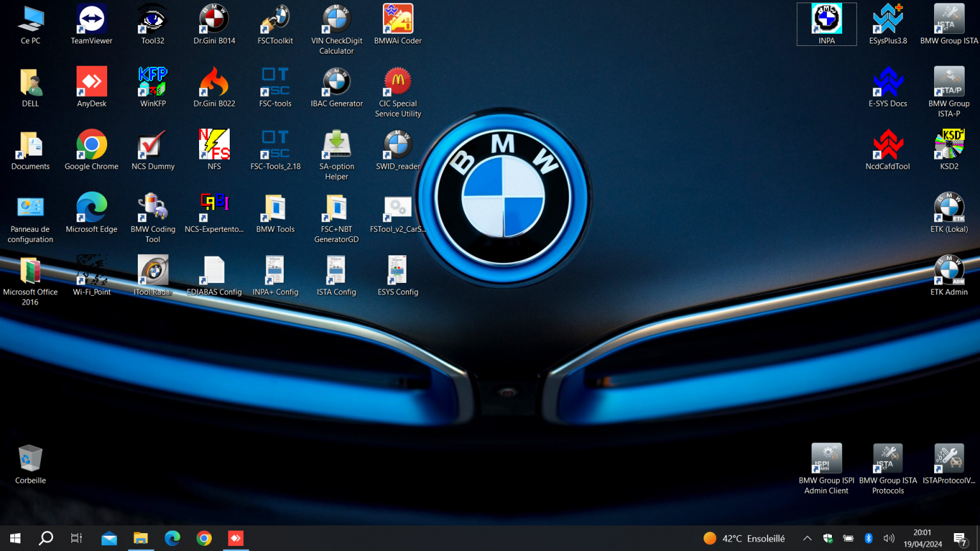980x551 pixels.
Task: Launch ETK (Lokal) shortcut
Action: pos(949,213)
